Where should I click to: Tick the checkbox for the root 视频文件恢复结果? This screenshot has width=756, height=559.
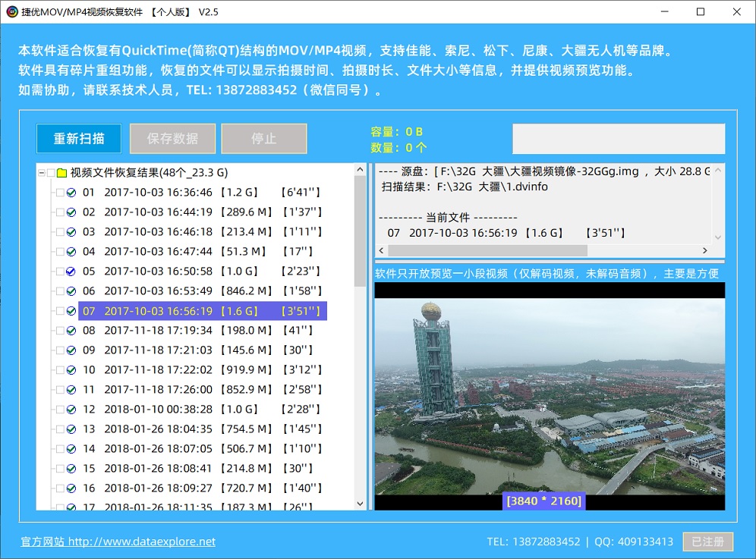click(x=51, y=172)
